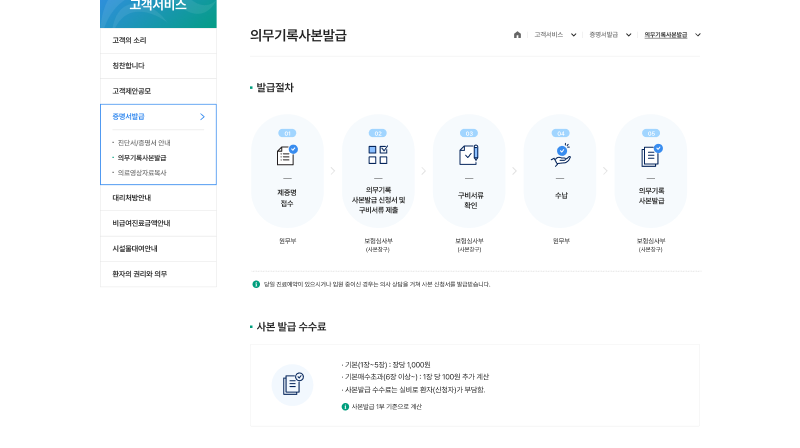The width and height of the screenshot is (800, 448).
Task: Select the 증명서발급 sidebar heading
Action: tap(129, 117)
